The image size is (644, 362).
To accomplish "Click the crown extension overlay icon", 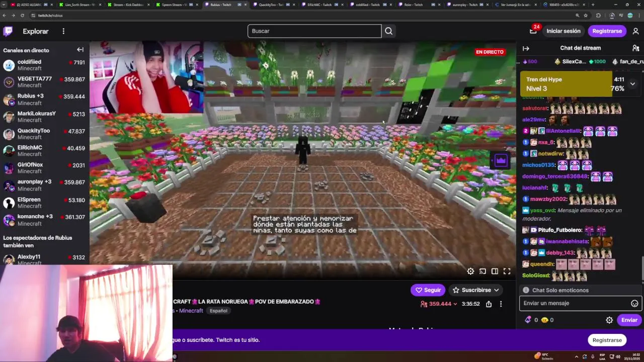I will 501,160.
